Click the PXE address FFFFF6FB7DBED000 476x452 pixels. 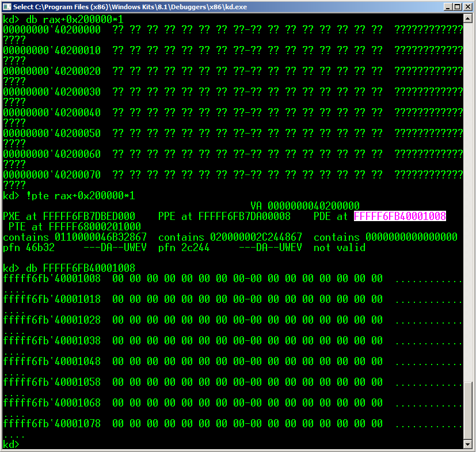[x=89, y=216]
